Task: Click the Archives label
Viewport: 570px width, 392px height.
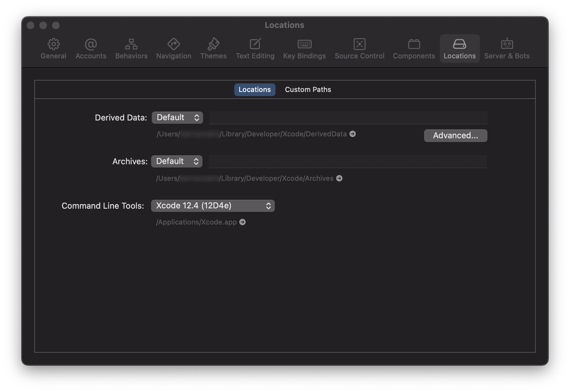Action: 130,161
